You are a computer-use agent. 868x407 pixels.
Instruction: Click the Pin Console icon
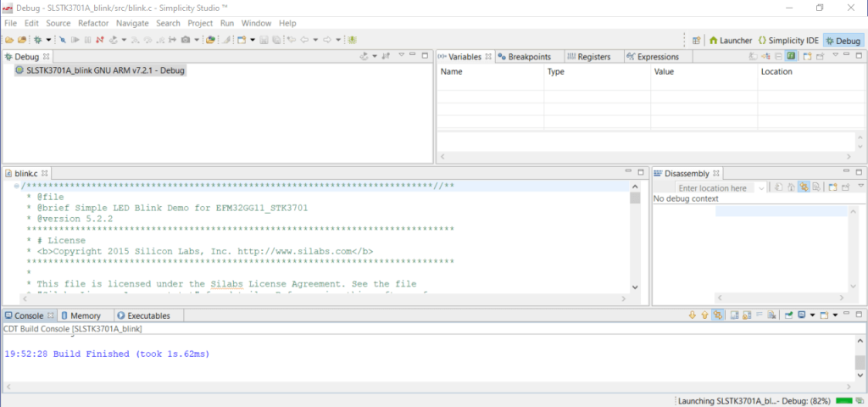788,315
